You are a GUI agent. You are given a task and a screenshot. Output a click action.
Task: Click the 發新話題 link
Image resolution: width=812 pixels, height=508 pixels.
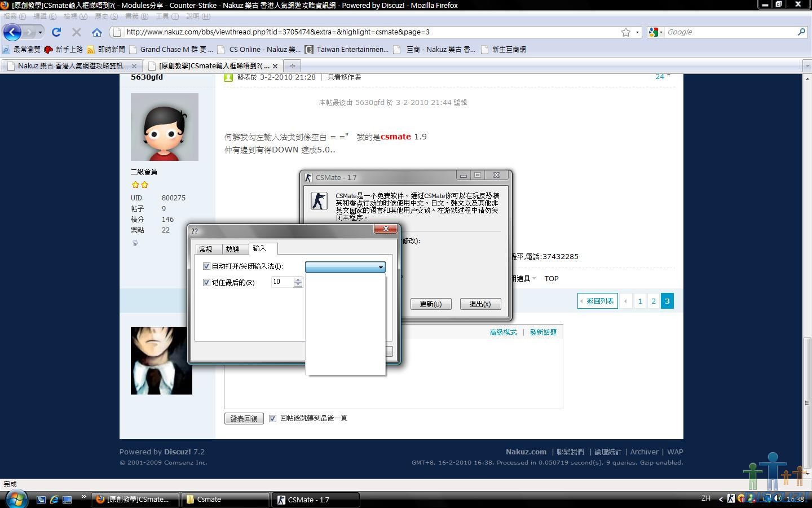(543, 332)
